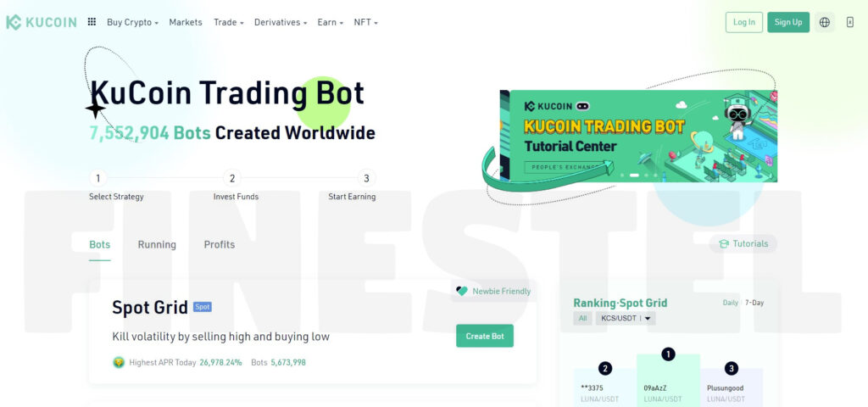868x407 pixels.
Task: Click the rank 3 badge
Action: tap(732, 369)
